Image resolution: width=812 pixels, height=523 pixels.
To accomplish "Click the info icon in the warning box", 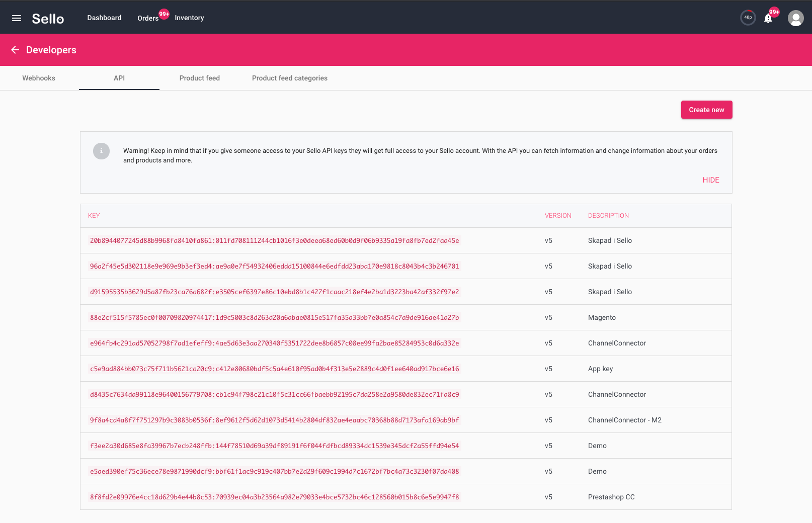I will [101, 151].
